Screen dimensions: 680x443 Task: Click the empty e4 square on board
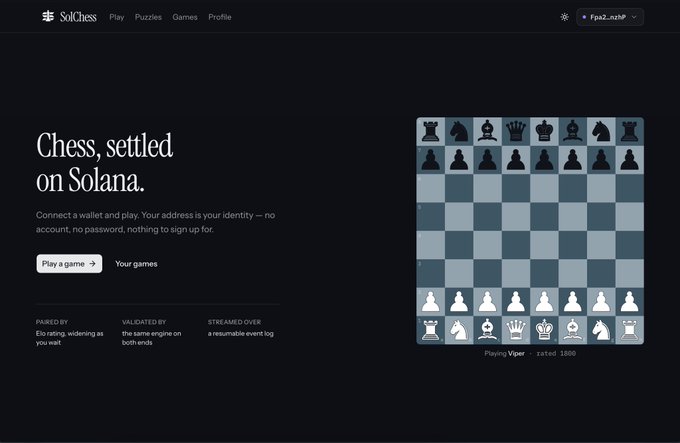tap(544, 245)
